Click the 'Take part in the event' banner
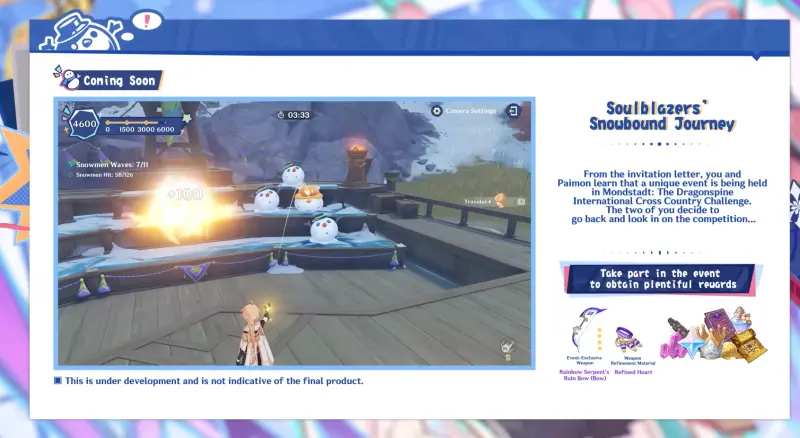 tap(660, 279)
